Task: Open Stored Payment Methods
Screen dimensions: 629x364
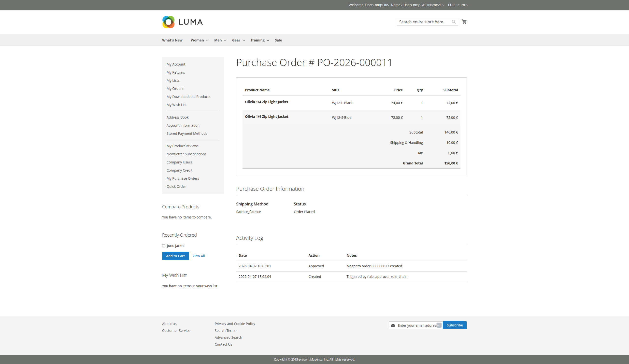Action: pyautogui.click(x=187, y=133)
